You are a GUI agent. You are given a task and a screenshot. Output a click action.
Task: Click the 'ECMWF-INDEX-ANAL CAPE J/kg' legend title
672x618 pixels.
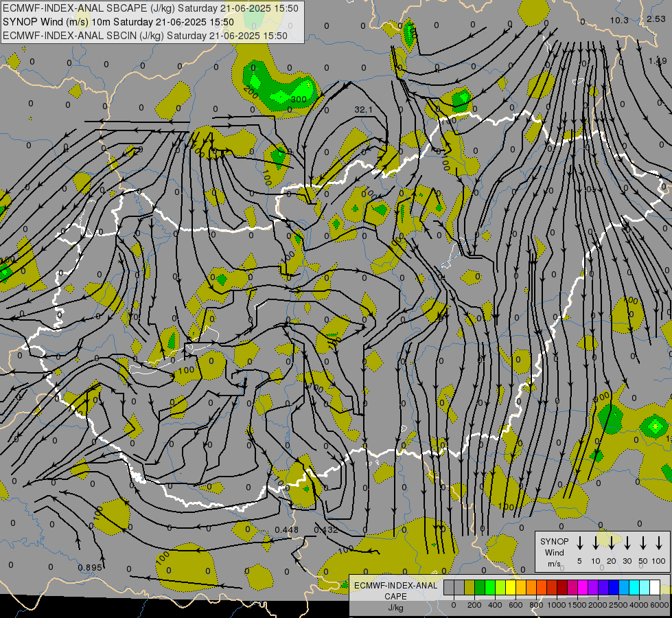click(395, 597)
